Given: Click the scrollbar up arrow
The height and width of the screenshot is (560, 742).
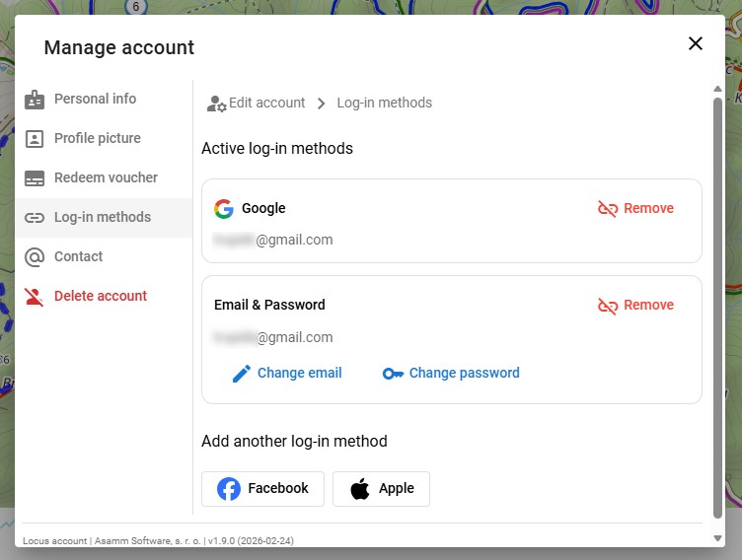Looking at the screenshot, I should pos(717,89).
